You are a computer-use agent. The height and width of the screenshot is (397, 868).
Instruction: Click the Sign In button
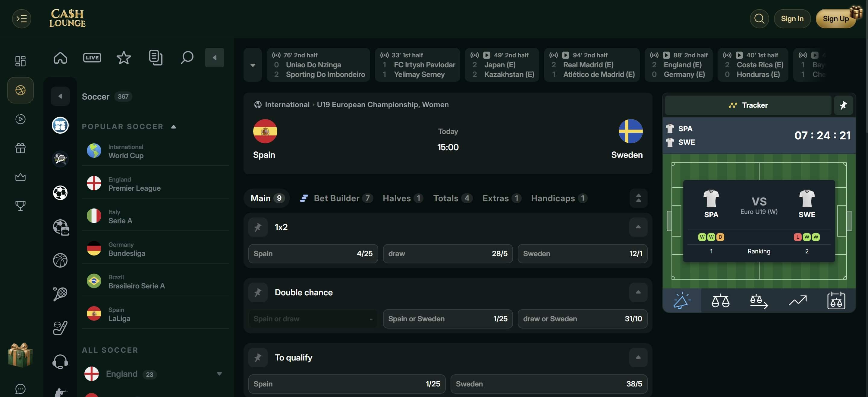(792, 18)
